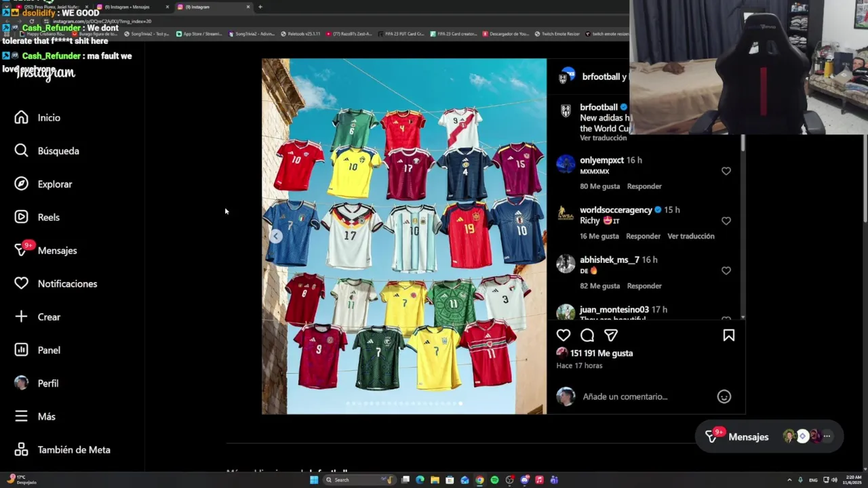Go to Inicio in the Instagram sidebar

pyautogui.click(x=37, y=118)
